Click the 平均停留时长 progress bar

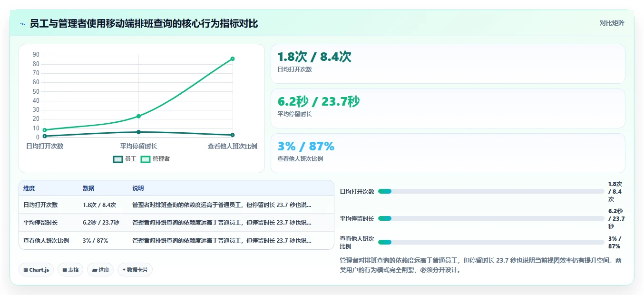(x=491, y=218)
